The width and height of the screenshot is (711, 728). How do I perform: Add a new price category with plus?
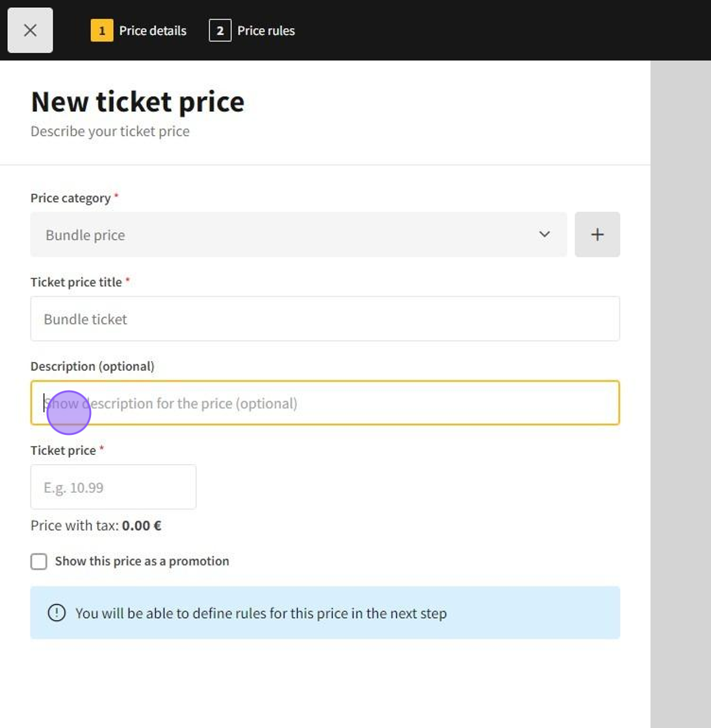tap(597, 235)
